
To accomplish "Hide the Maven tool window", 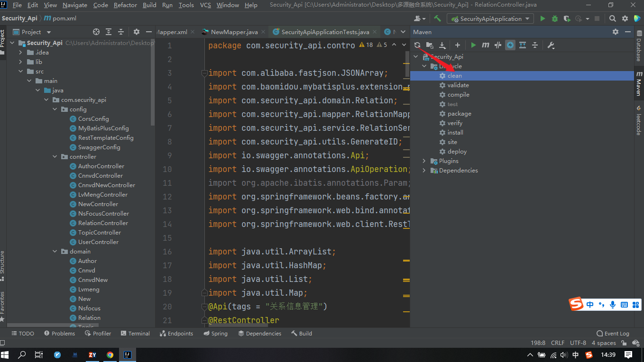I will 627,32.
